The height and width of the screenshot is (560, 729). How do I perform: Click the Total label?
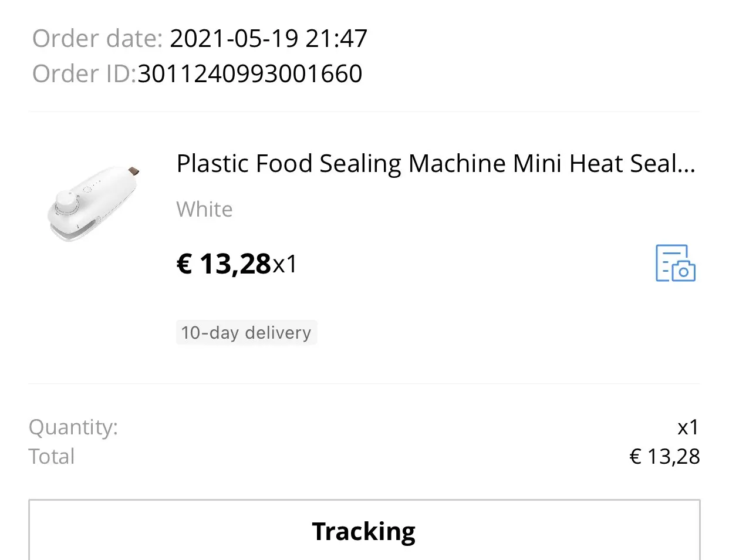[52, 457]
